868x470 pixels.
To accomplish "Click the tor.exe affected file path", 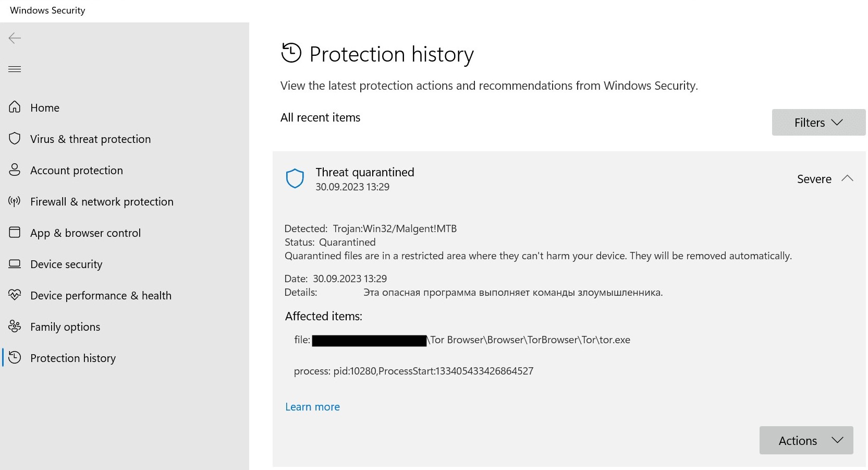I will point(530,340).
